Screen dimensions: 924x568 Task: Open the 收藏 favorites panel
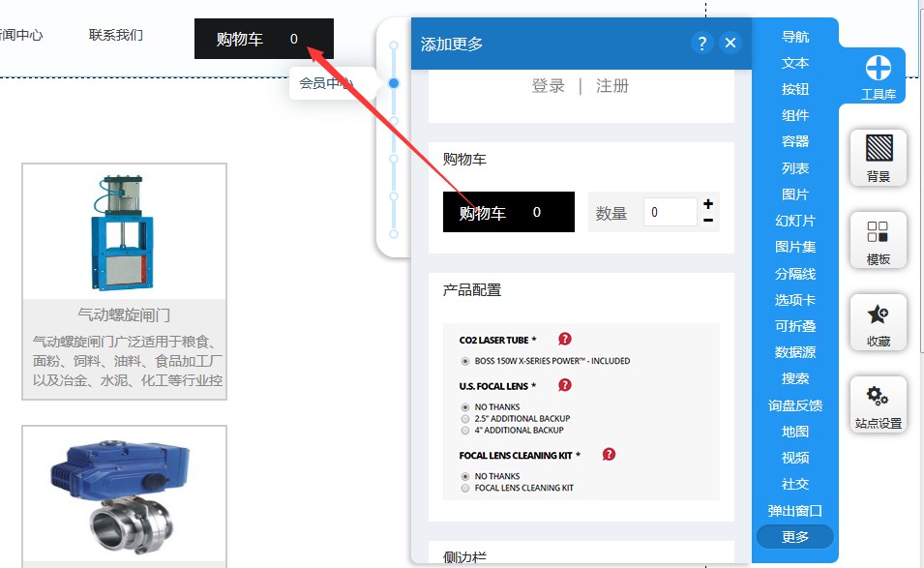coord(878,322)
